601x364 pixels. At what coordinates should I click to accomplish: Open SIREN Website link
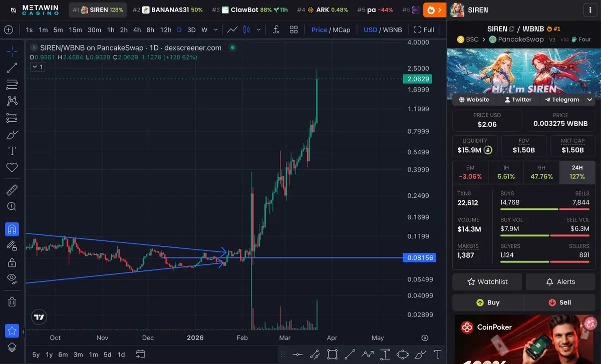[474, 100]
